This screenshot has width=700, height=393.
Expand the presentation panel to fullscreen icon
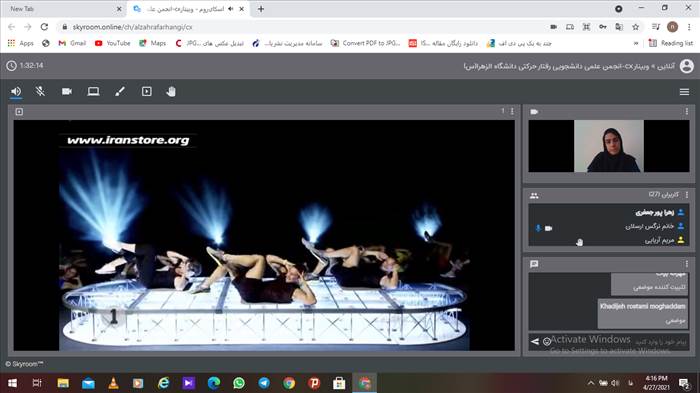click(x=19, y=112)
